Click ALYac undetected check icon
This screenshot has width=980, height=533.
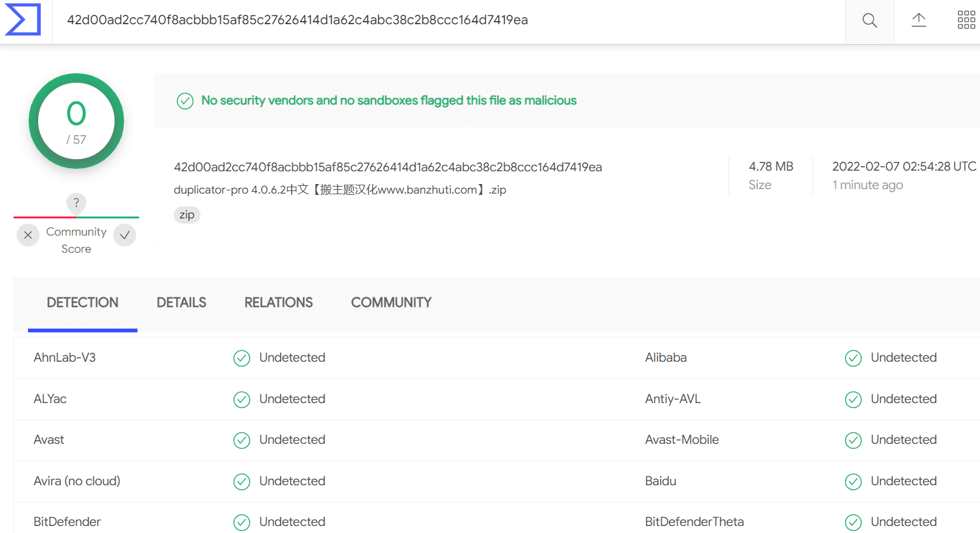tap(242, 400)
